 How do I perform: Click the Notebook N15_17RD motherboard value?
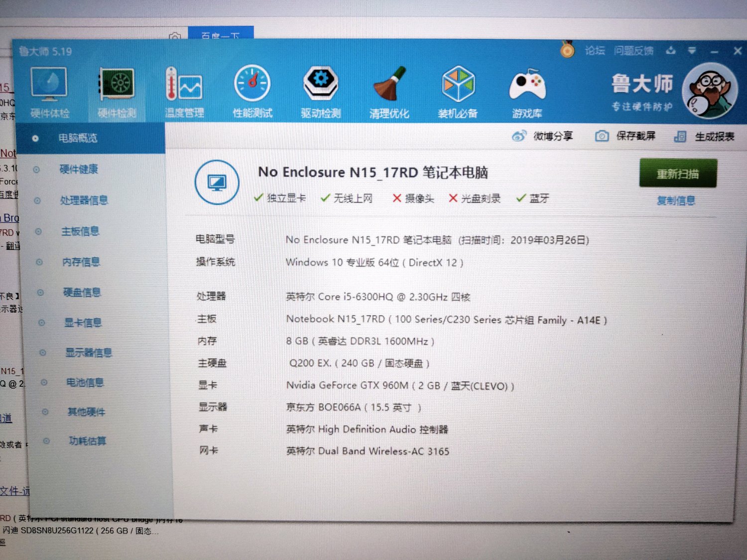point(447,320)
